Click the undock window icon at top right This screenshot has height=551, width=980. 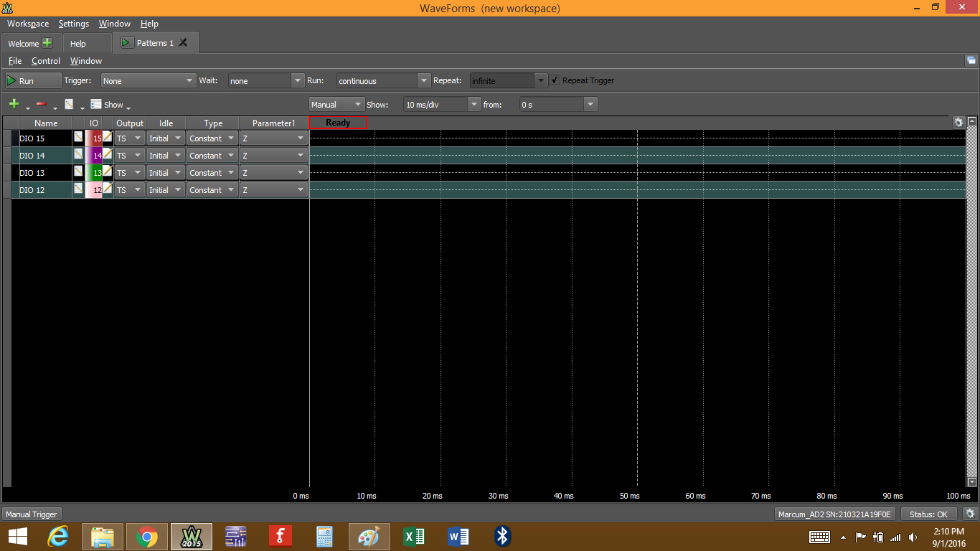click(x=971, y=61)
